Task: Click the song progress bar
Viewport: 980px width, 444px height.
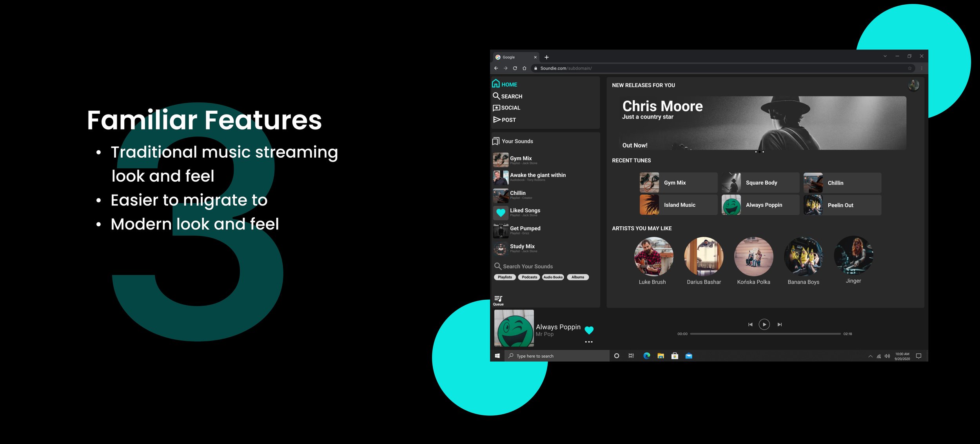Action: 765,334
